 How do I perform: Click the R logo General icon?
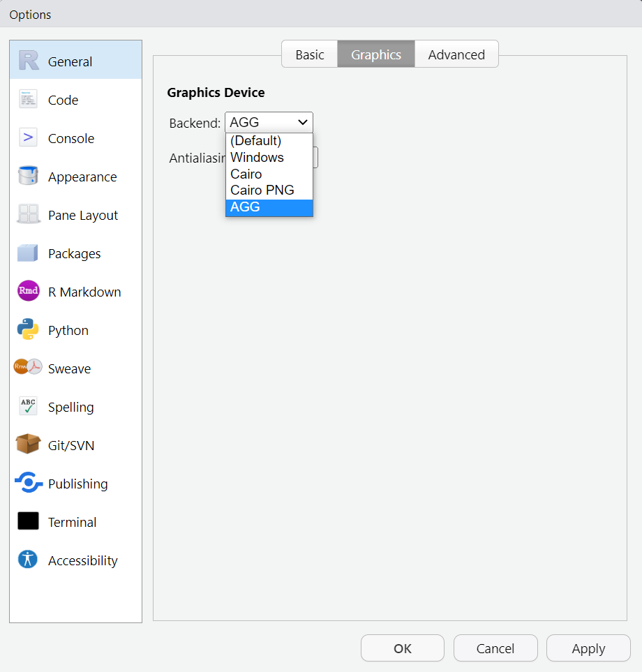[x=29, y=61]
